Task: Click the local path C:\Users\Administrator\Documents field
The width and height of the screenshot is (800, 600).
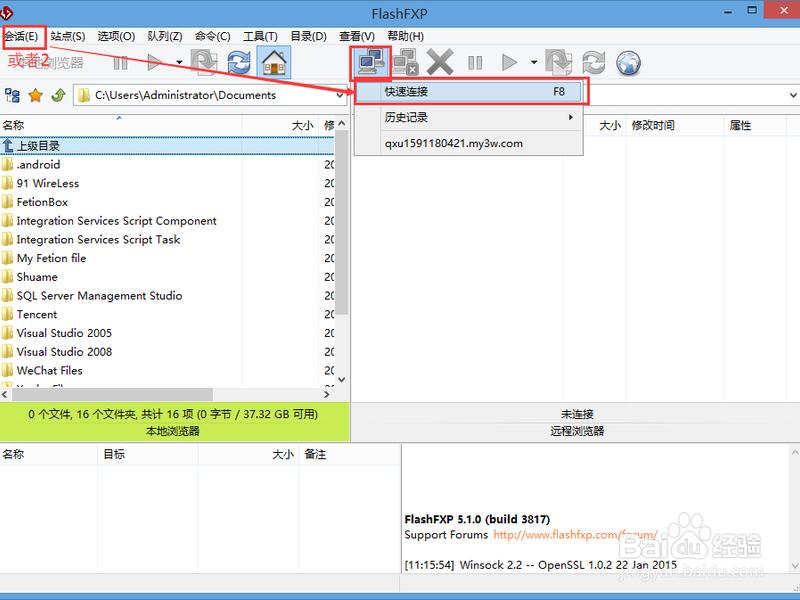Action: click(x=210, y=95)
